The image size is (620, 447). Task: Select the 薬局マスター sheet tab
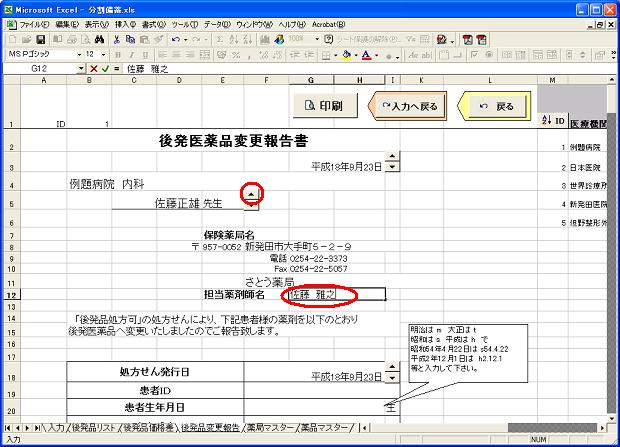[x=270, y=427]
